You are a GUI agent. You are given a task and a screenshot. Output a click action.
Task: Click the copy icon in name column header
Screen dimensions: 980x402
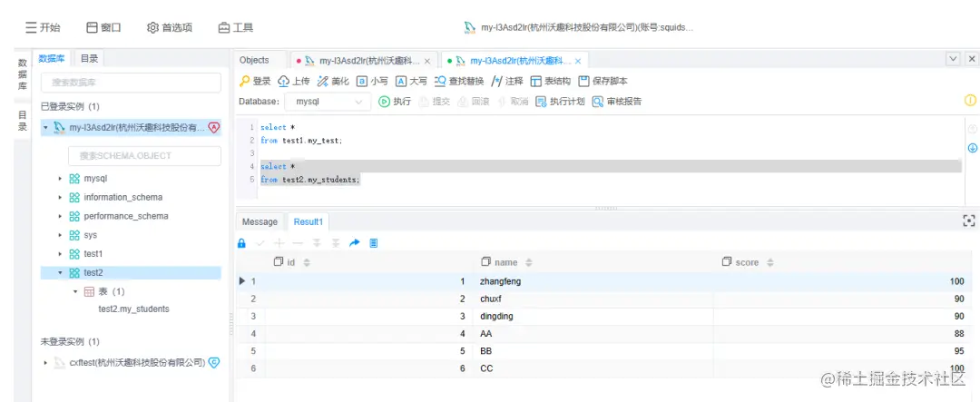click(485, 262)
